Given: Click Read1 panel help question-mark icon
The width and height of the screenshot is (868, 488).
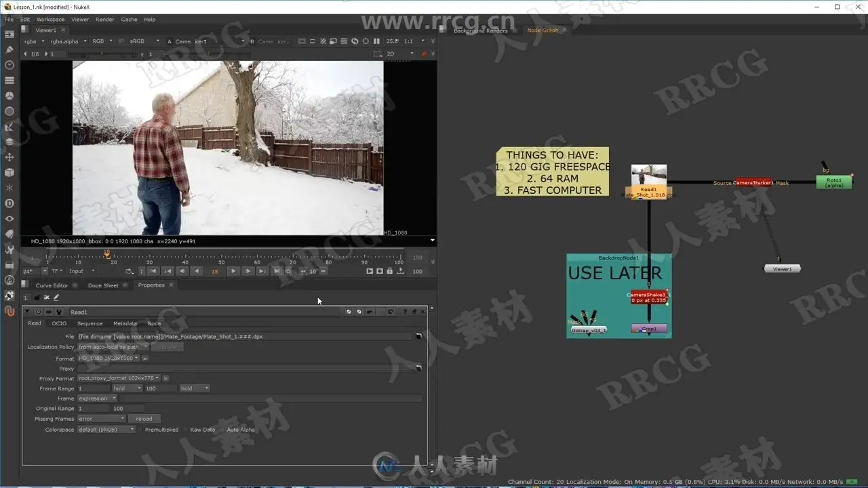Looking at the screenshot, I should point(405,312).
